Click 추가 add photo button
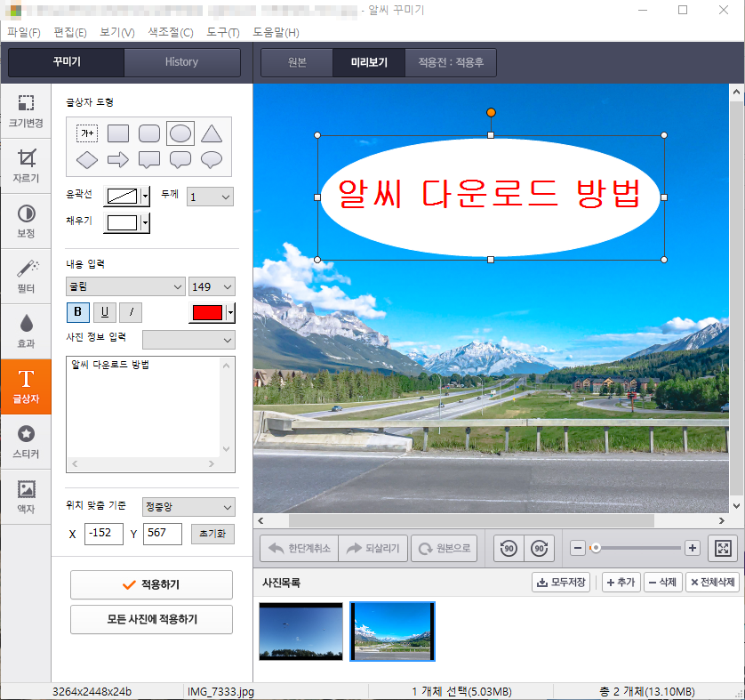Screen dimensions: 745x700 pyautogui.click(x=621, y=582)
